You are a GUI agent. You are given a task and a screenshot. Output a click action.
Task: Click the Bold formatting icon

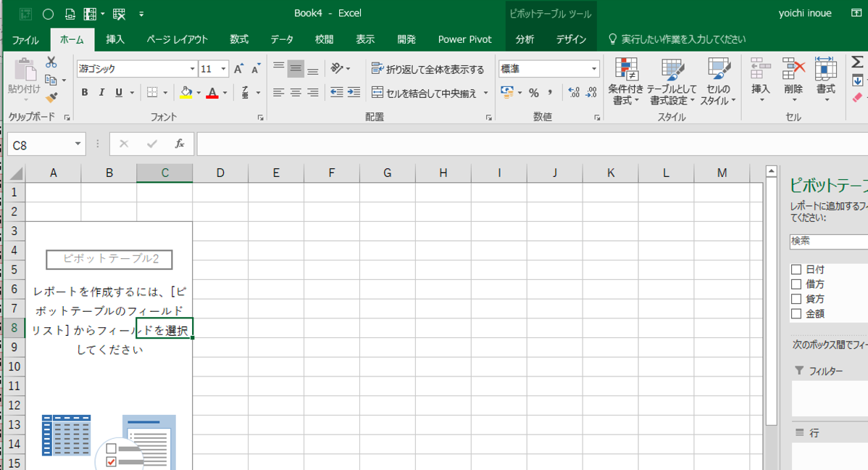85,92
